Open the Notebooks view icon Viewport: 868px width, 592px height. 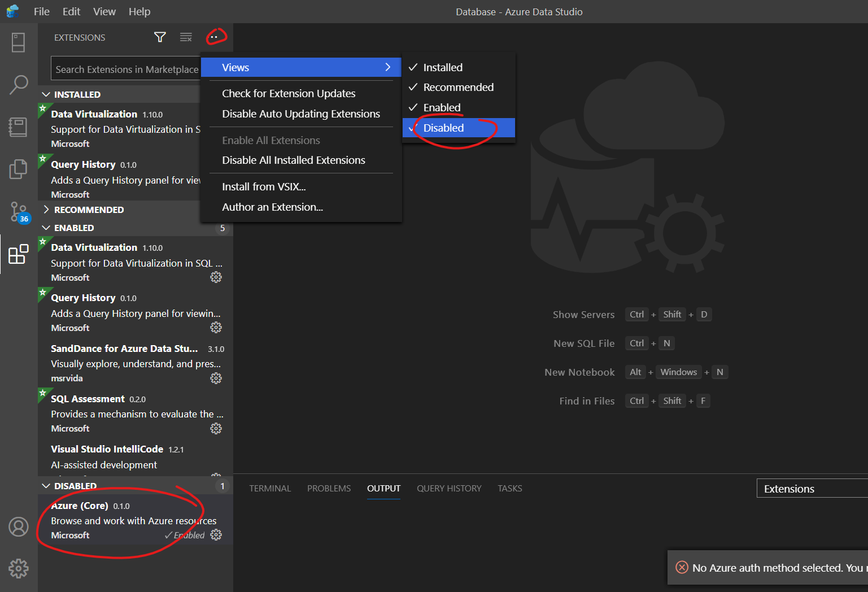(x=19, y=127)
